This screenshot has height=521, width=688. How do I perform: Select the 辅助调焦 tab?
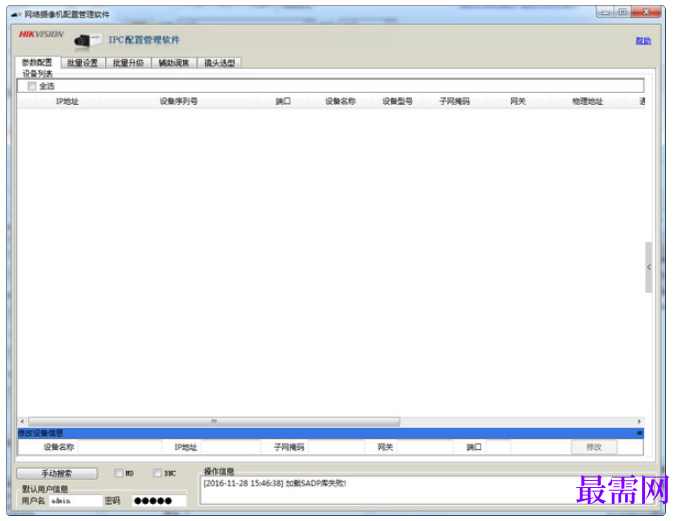coord(174,63)
